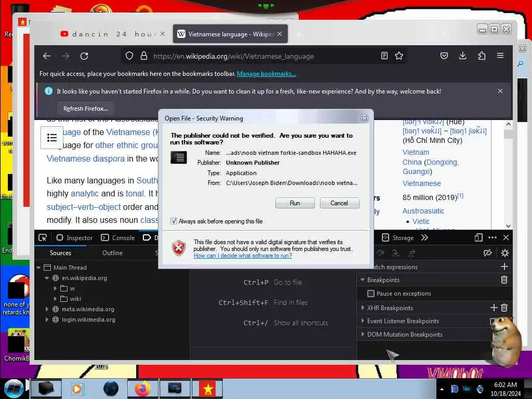The height and width of the screenshot is (399, 532).
Task: Open the tracking protection shield icon
Action: 129,56
